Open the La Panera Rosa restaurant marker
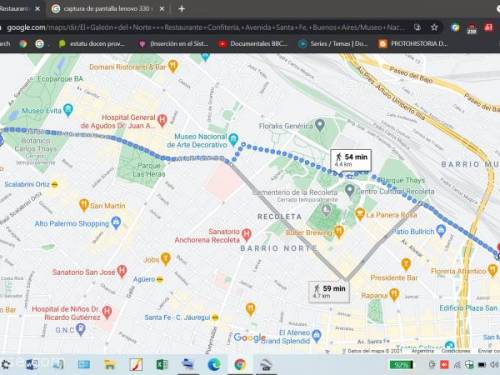The height and width of the screenshot is (375, 500). (x=360, y=214)
